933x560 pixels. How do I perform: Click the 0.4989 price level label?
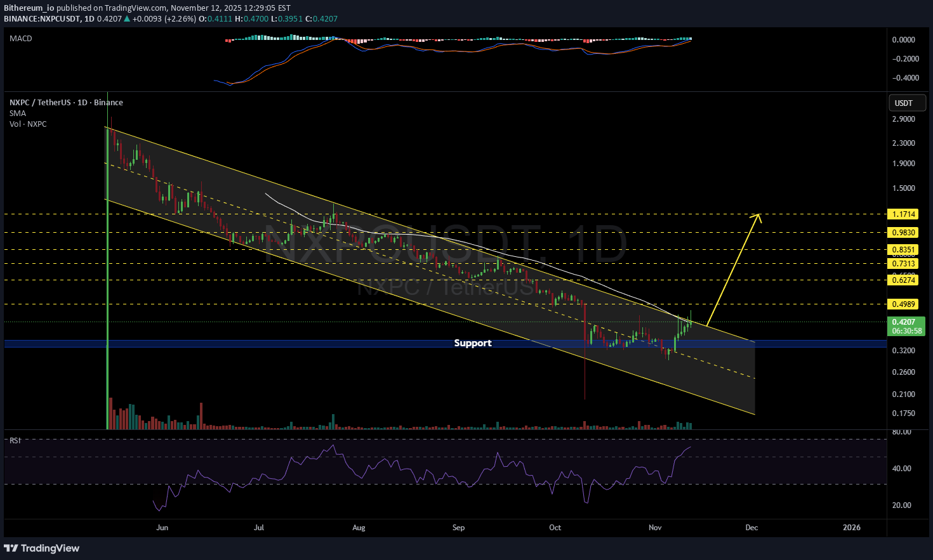903,304
